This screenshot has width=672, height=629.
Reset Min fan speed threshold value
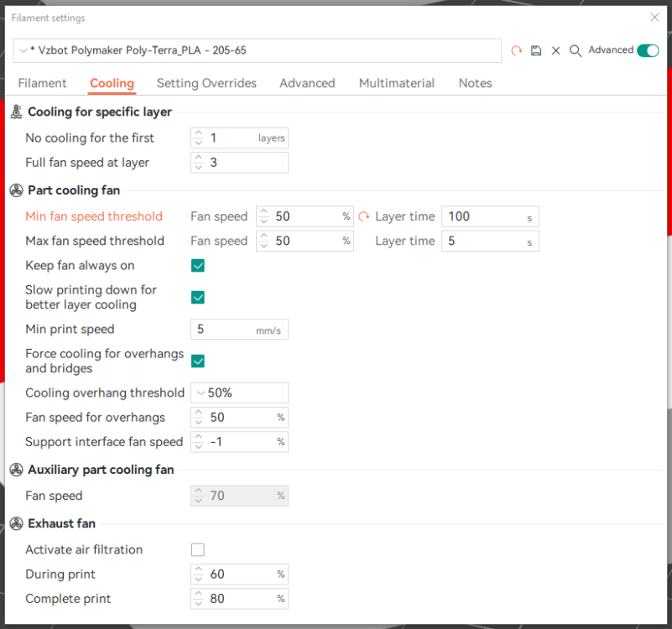click(364, 216)
